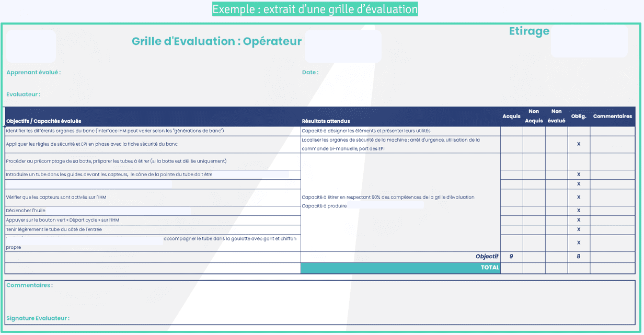
Task: Toggle Oblig. X for 'Appliquer les règles de sécurité'
Action: point(579,144)
